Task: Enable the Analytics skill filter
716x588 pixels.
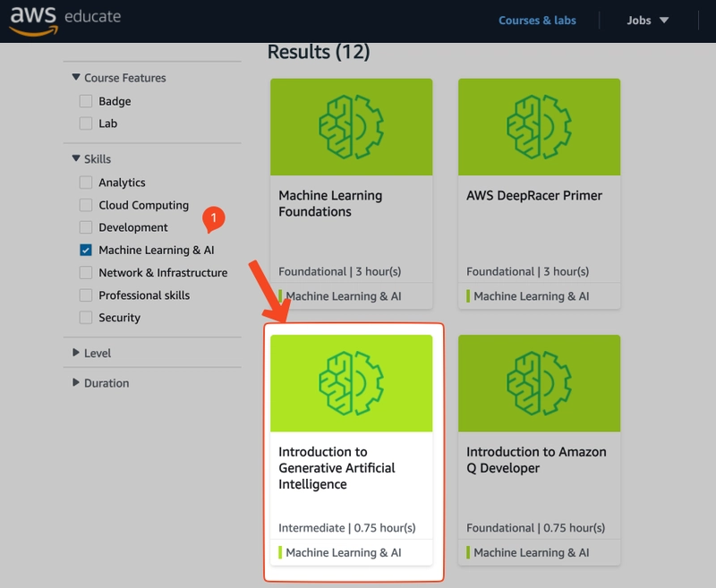Action: click(x=86, y=183)
